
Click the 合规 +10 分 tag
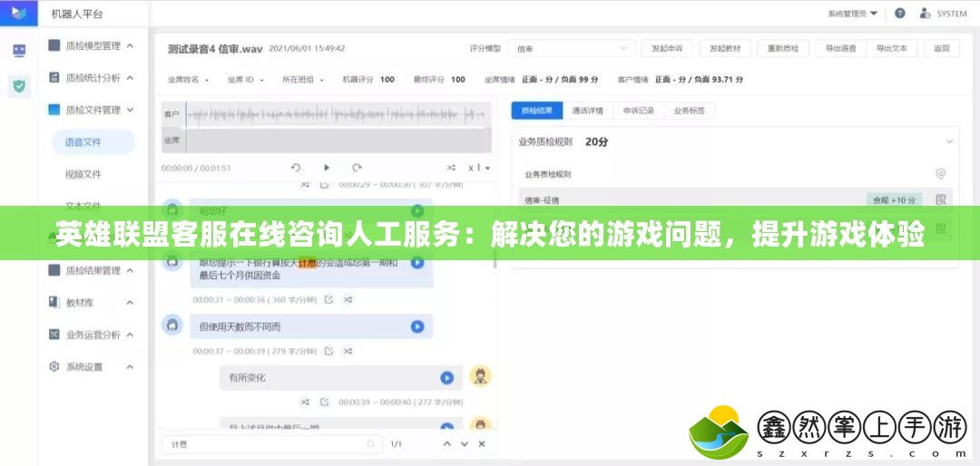[894, 199]
